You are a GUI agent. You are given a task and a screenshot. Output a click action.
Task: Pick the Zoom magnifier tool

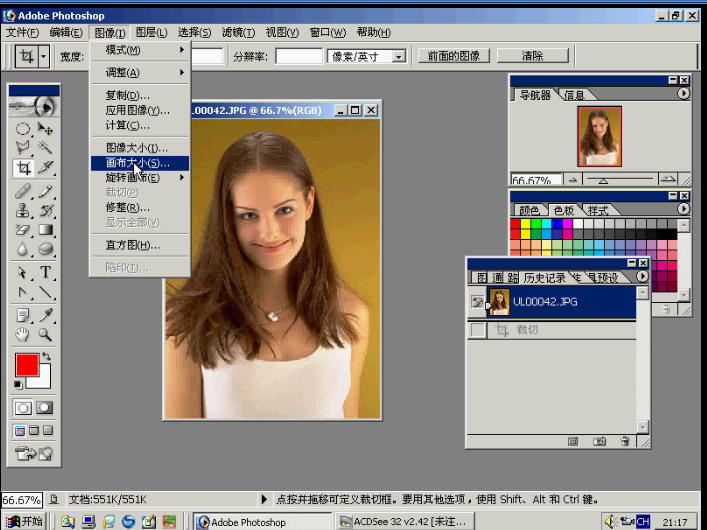click(x=46, y=335)
